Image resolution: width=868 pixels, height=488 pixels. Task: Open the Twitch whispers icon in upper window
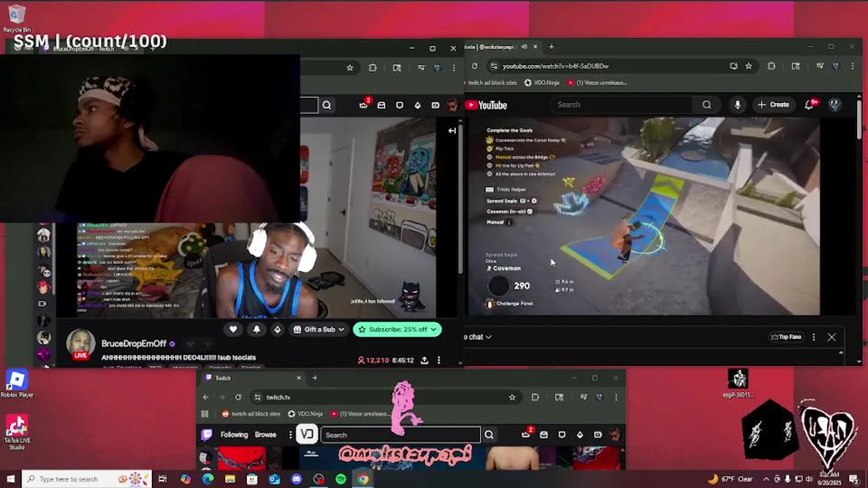click(399, 105)
